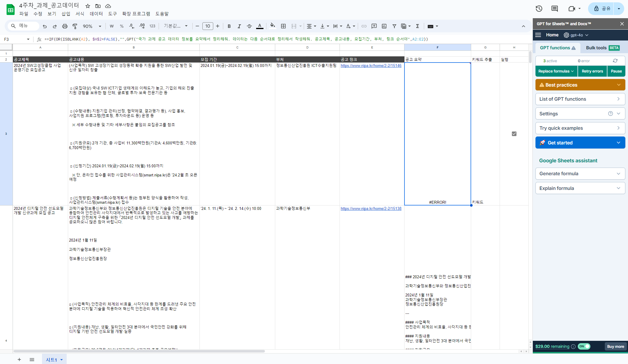
Task: Switch to the Bulk tools tab
Action: [603, 48]
